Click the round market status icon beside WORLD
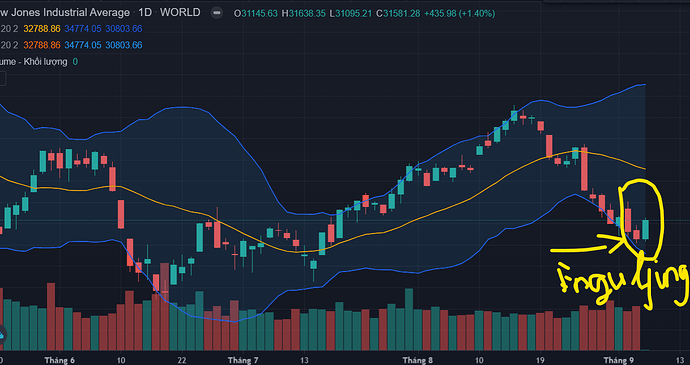The image size is (690, 365). tap(216, 13)
